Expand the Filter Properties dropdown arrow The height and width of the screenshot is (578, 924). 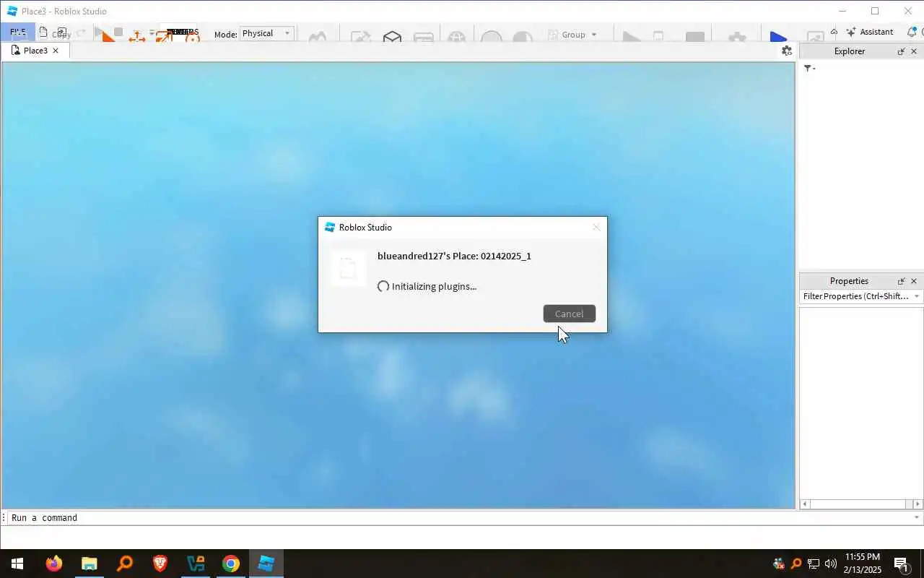tap(918, 296)
